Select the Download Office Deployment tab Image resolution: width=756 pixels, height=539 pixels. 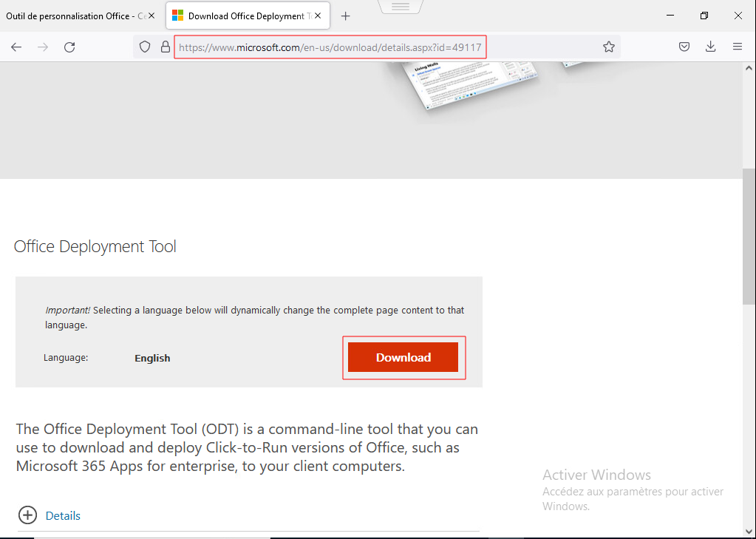[240, 16]
